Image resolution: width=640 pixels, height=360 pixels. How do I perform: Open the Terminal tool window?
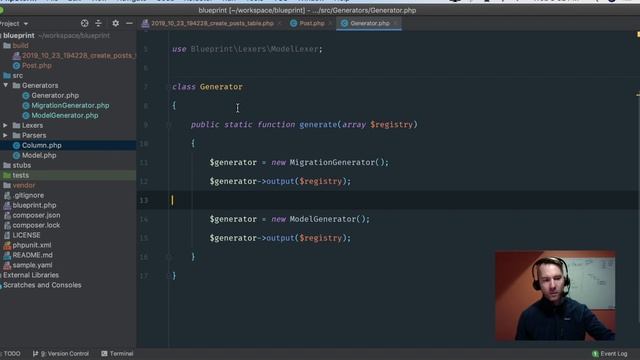[x=117, y=354]
